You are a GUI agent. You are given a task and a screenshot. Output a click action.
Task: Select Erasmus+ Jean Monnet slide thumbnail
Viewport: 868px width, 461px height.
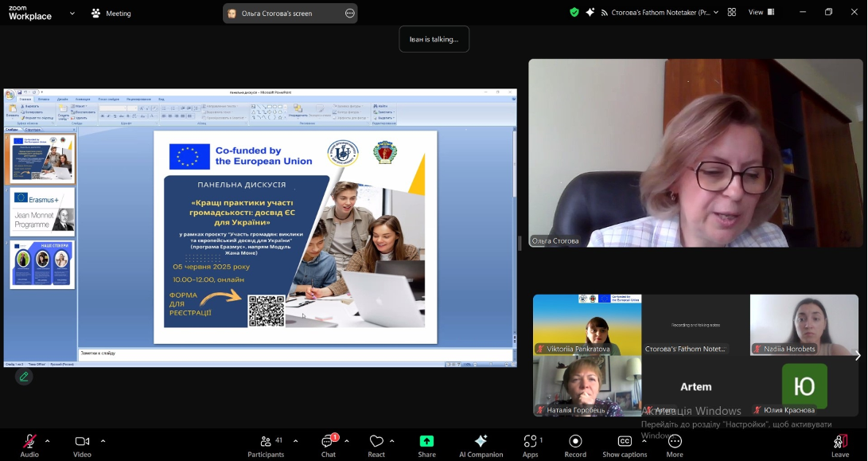coord(43,213)
